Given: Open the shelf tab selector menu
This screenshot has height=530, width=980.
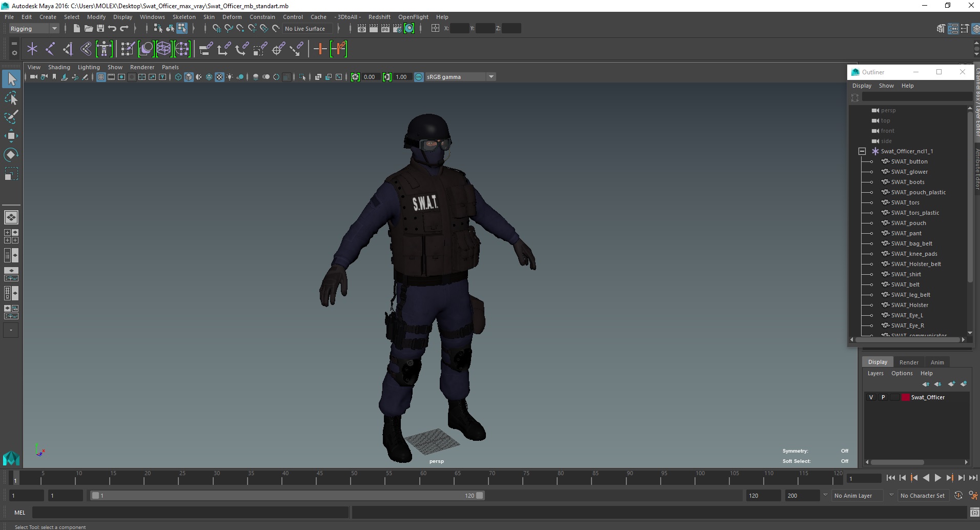Looking at the screenshot, I should (x=14, y=44).
